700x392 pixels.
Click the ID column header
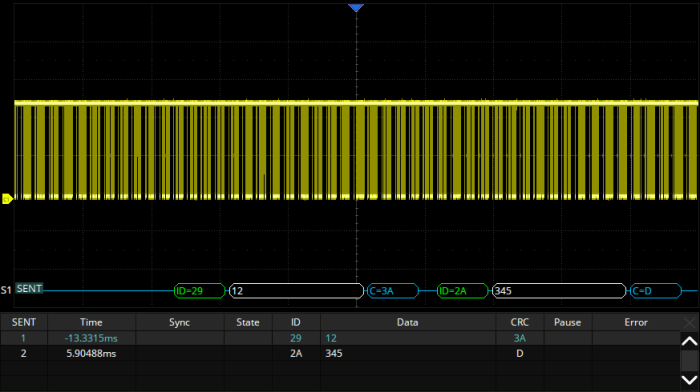296,322
